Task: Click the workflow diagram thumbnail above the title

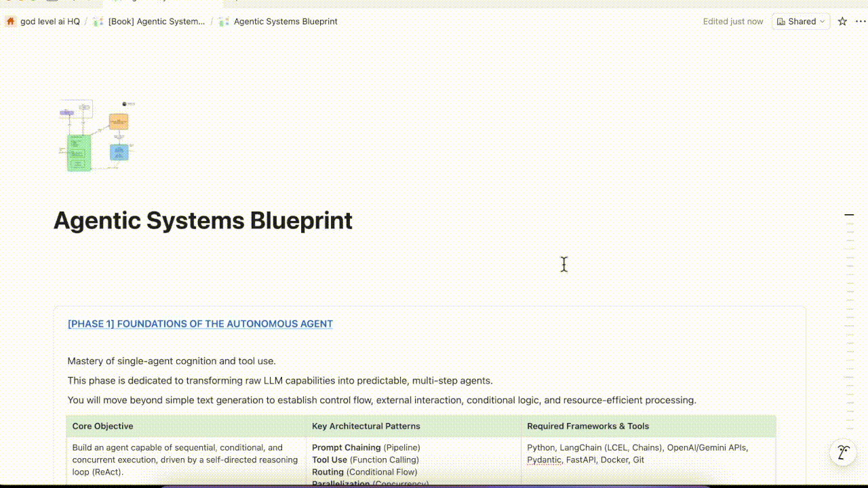Action: pos(96,136)
